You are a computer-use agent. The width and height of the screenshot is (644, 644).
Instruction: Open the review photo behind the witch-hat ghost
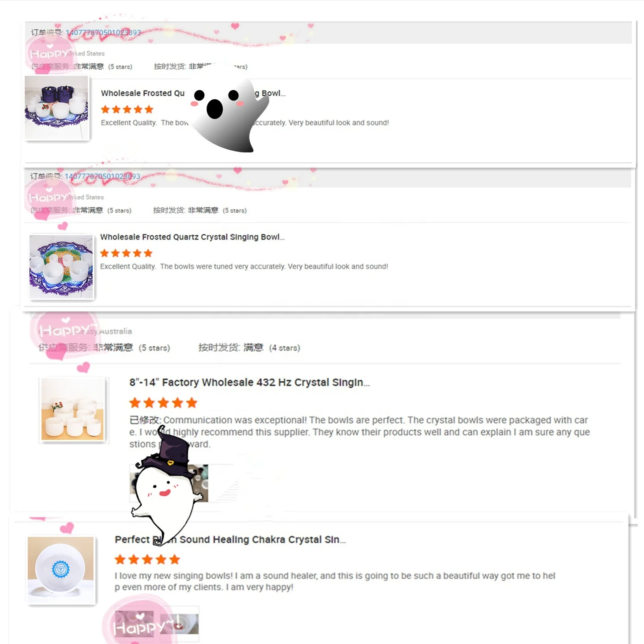click(x=169, y=483)
